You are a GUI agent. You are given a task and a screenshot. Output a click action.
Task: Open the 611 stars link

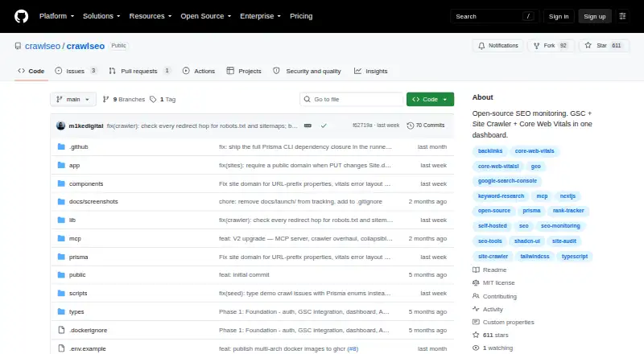[x=495, y=335]
